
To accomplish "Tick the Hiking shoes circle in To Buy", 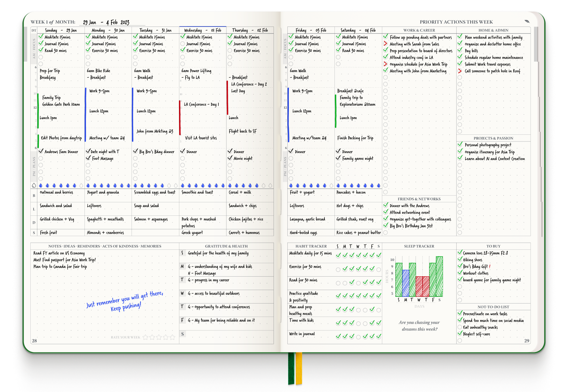I will [x=460, y=259].
